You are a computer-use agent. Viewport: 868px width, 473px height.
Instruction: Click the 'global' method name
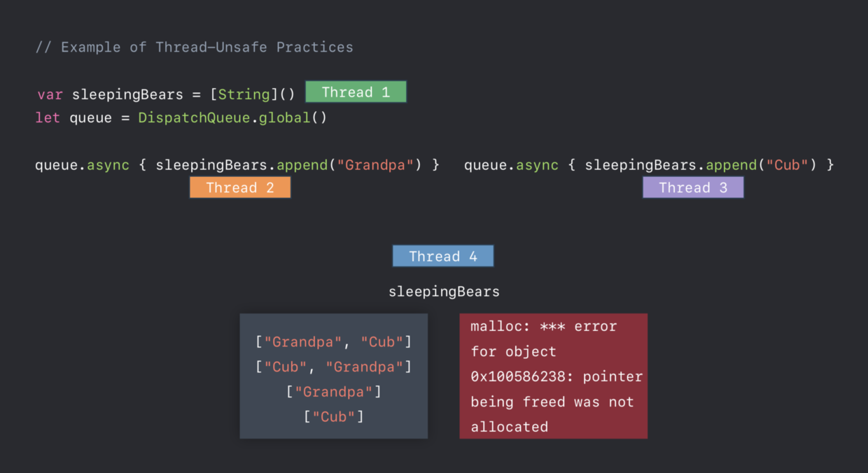284,118
